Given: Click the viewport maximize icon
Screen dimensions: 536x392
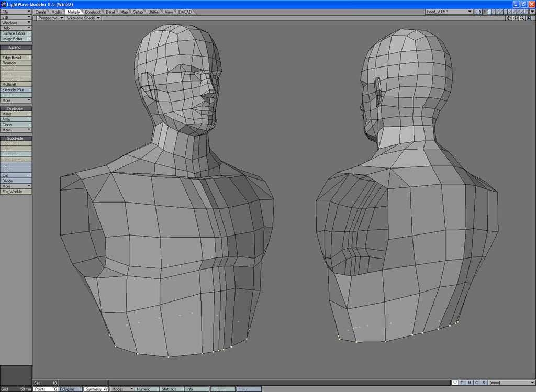Looking at the screenshot, I should coord(529,18).
